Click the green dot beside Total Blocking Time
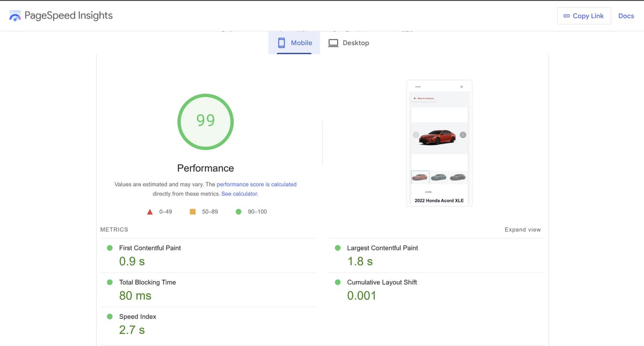Viewport: 644px width, 346px height. click(x=109, y=282)
